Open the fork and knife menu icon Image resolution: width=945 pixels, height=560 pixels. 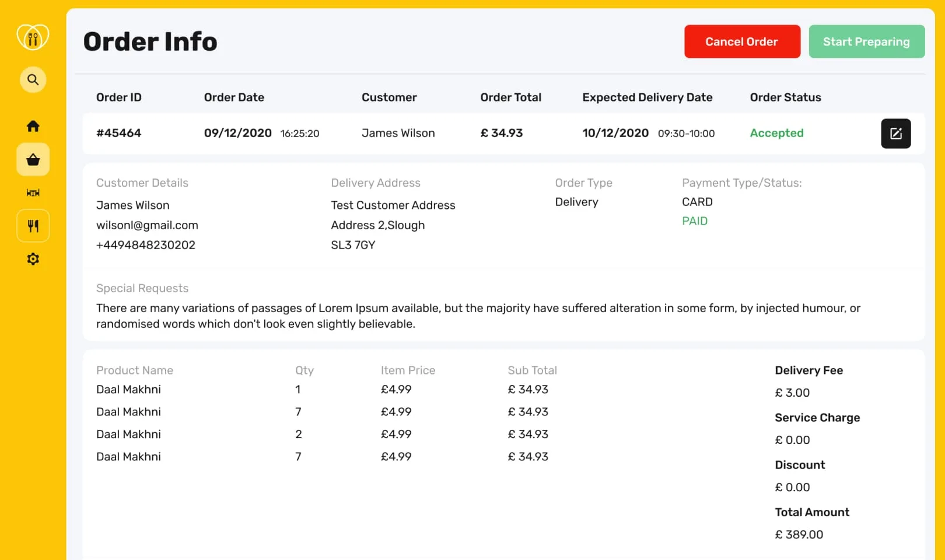33,226
